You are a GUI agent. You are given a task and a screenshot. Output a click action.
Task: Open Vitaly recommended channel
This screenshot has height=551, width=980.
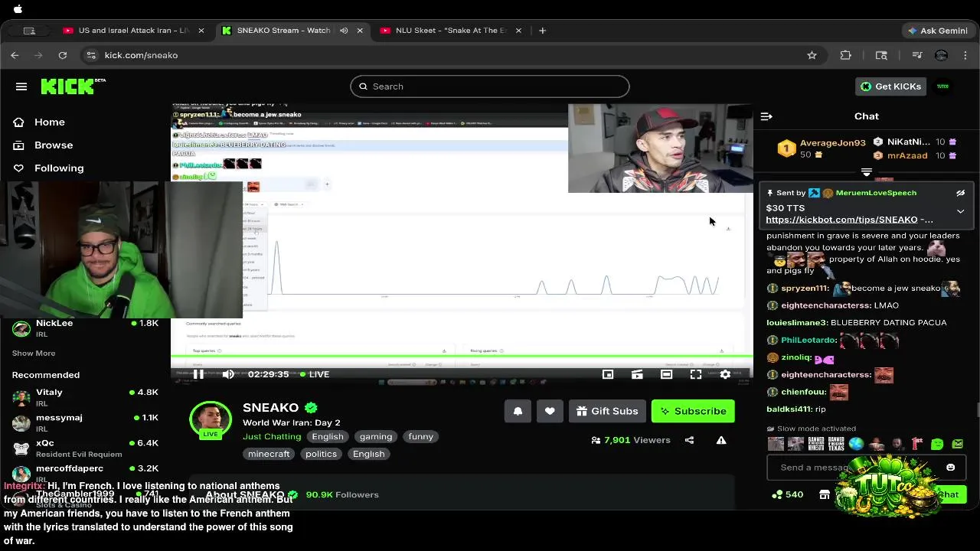85,398
